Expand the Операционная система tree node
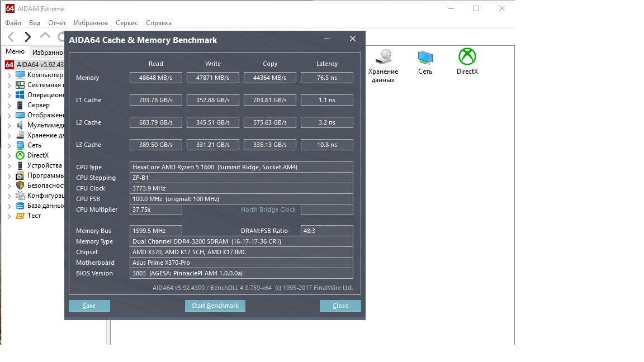Viewport: 644px width, 362px height. pos(9,95)
